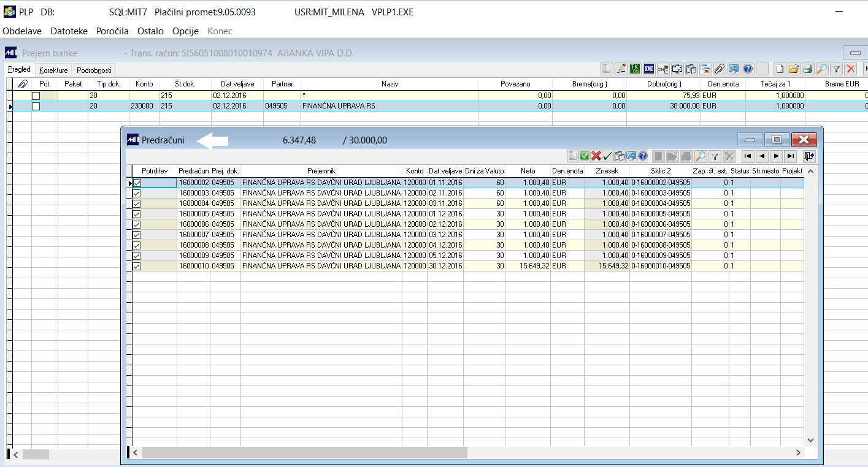This screenshot has width=868, height=467.
Task: Check the Pot. box for FINANČNA UPRAVA RS row
Action: coord(36,106)
